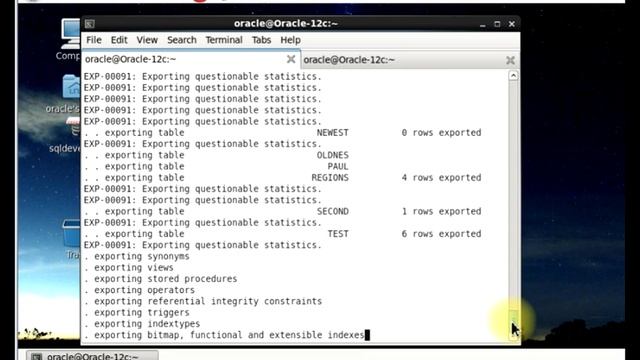Close the second terminal tab

(510, 60)
